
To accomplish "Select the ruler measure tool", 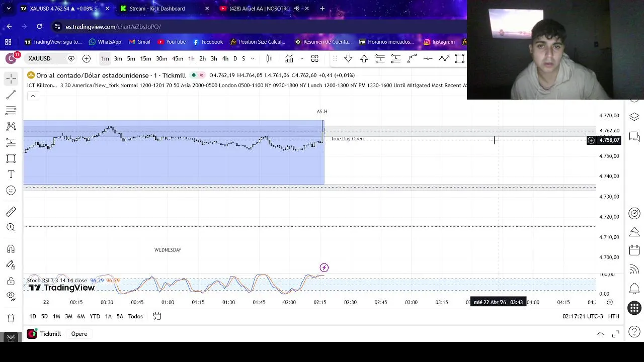I will pos(11,211).
